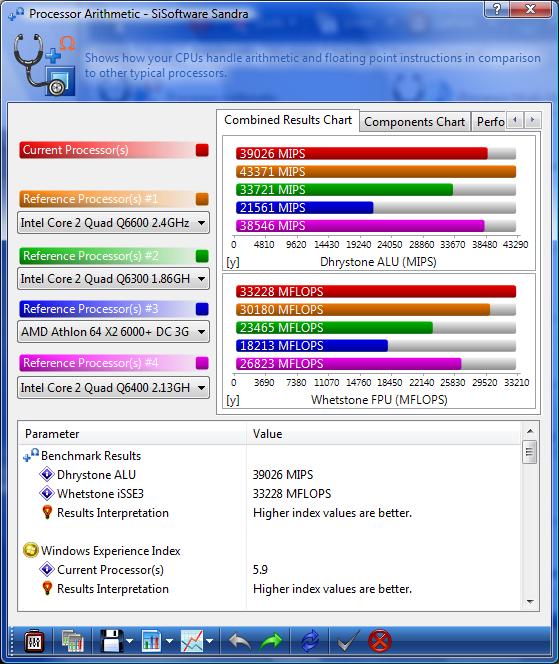Click the red cancel X icon
Viewport: 559px width, 664px height.
pyautogui.click(x=379, y=641)
